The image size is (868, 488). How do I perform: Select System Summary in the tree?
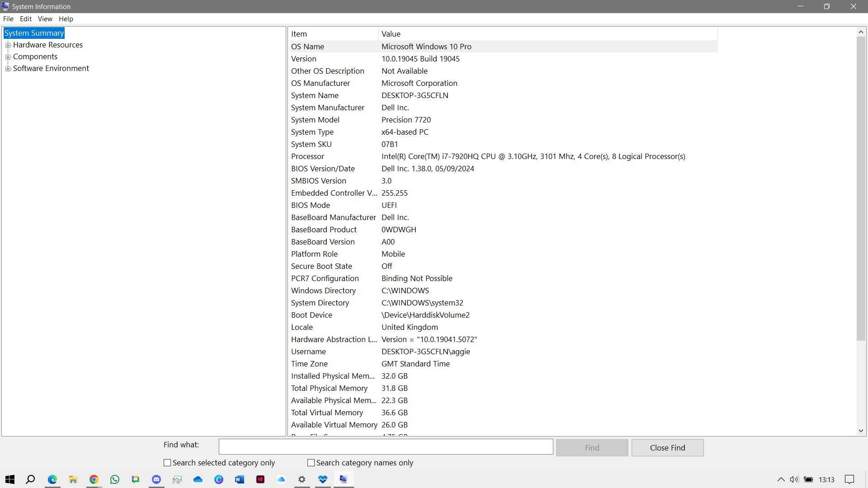click(x=34, y=33)
